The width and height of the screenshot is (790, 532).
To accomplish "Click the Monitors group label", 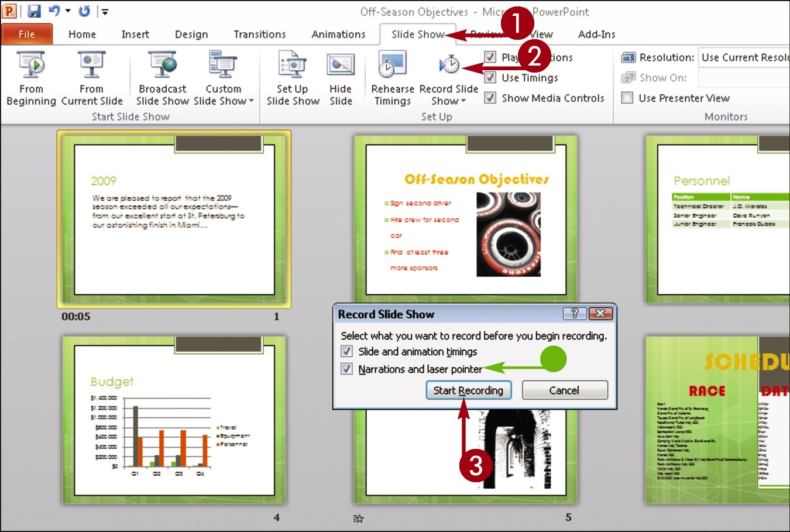I will pyautogui.click(x=726, y=116).
